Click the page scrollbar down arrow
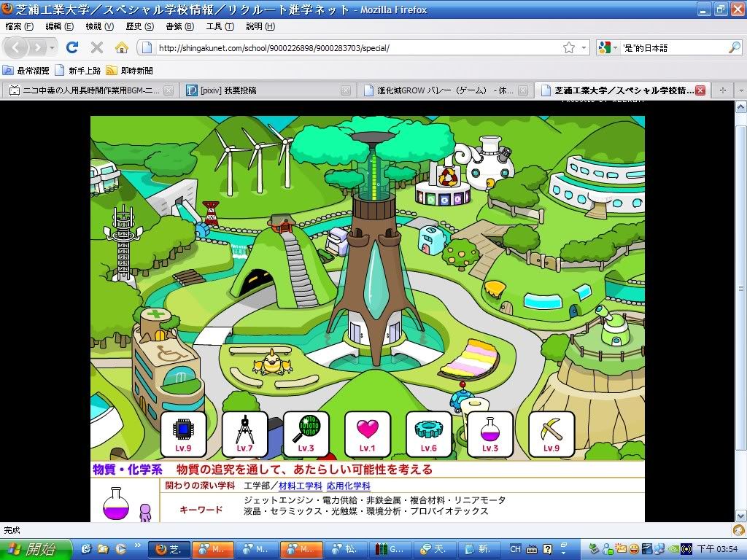The image size is (747, 560). [x=741, y=516]
